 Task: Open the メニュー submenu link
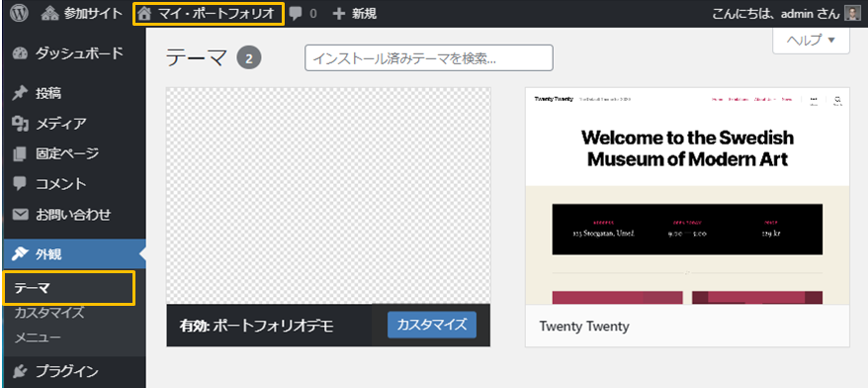pyautogui.click(x=38, y=338)
